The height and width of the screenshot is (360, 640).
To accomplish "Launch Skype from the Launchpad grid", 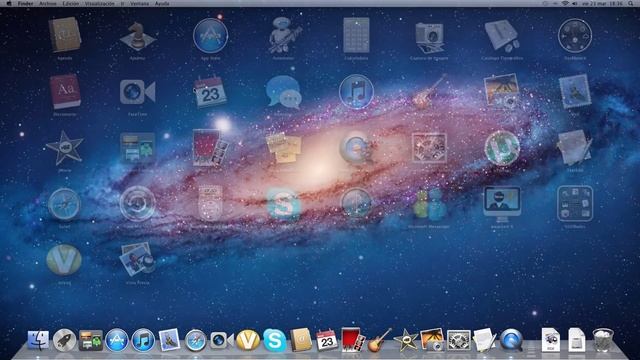I will (x=283, y=204).
